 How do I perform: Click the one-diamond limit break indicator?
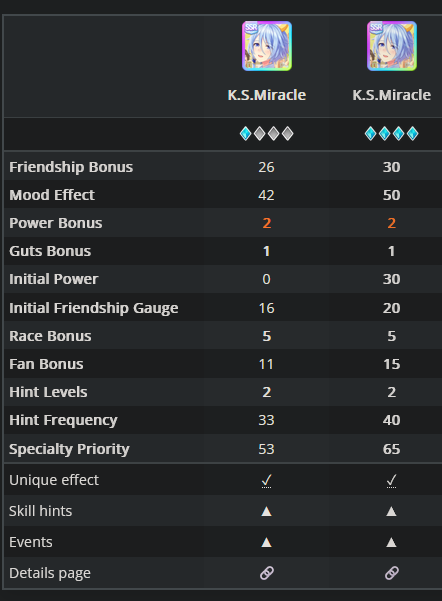[x=266, y=133]
